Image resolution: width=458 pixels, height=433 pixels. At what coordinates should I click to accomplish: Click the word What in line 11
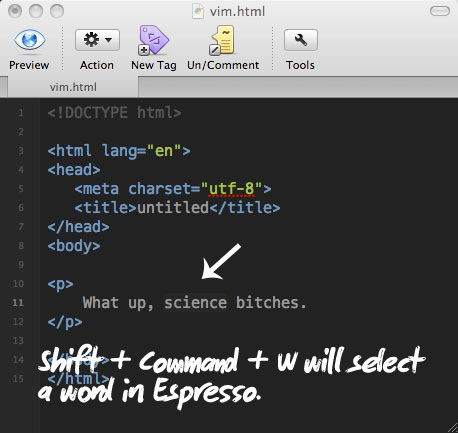click(x=101, y=303)
